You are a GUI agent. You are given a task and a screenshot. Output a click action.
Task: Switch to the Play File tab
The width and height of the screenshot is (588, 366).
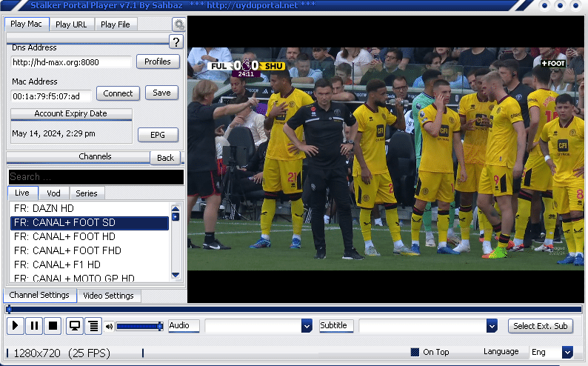(116, 24)
